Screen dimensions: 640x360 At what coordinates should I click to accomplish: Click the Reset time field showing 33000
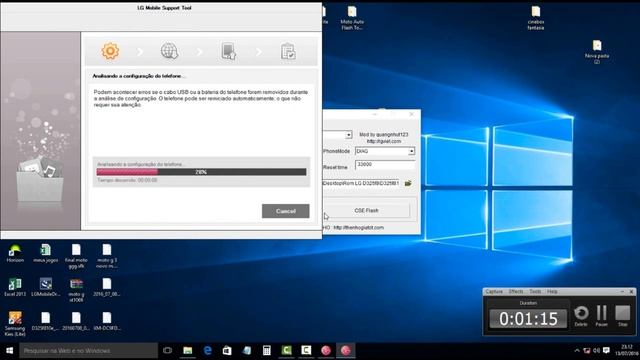pos(385,164)
